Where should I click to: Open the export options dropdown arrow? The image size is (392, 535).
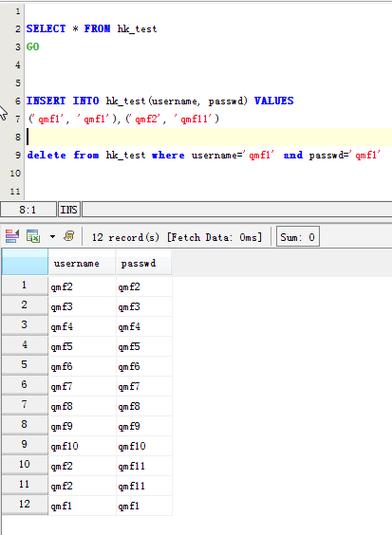pos(53,236)
